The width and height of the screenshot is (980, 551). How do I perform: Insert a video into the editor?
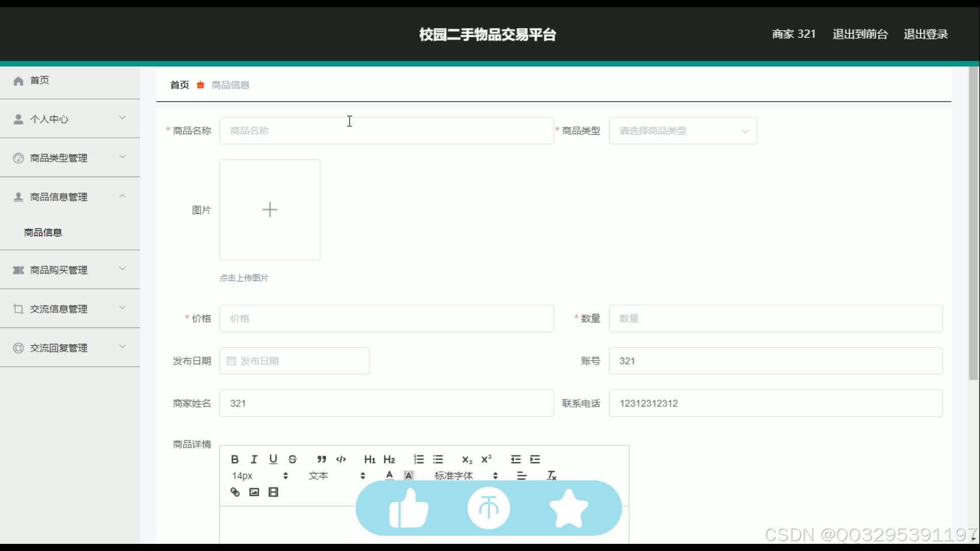pyautogui.click(x=273, y=492)
